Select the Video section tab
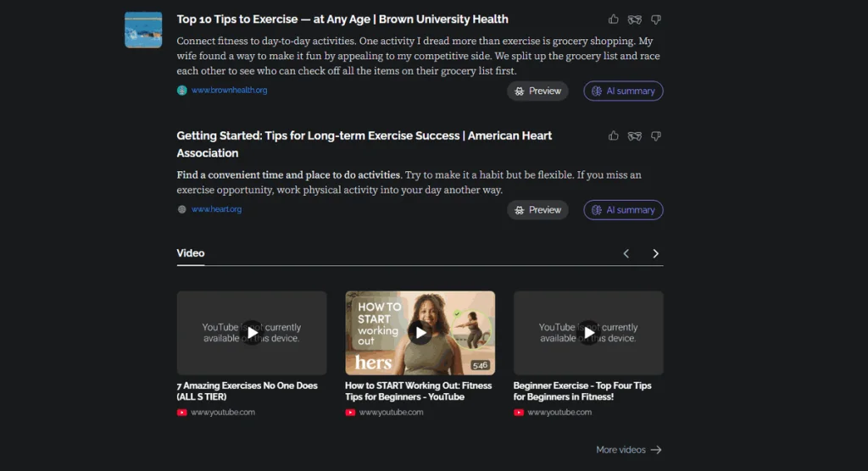 [x=191, y=253]
